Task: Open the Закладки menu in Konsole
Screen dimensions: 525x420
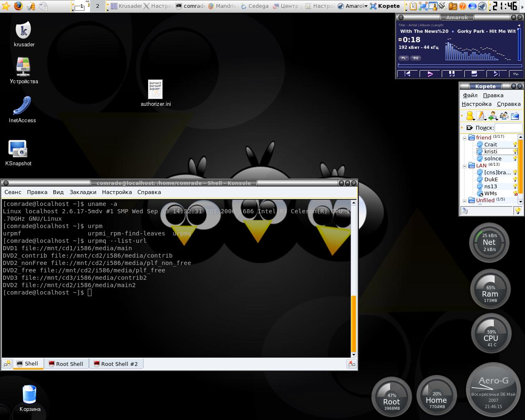Action: (x=83, y=192)
